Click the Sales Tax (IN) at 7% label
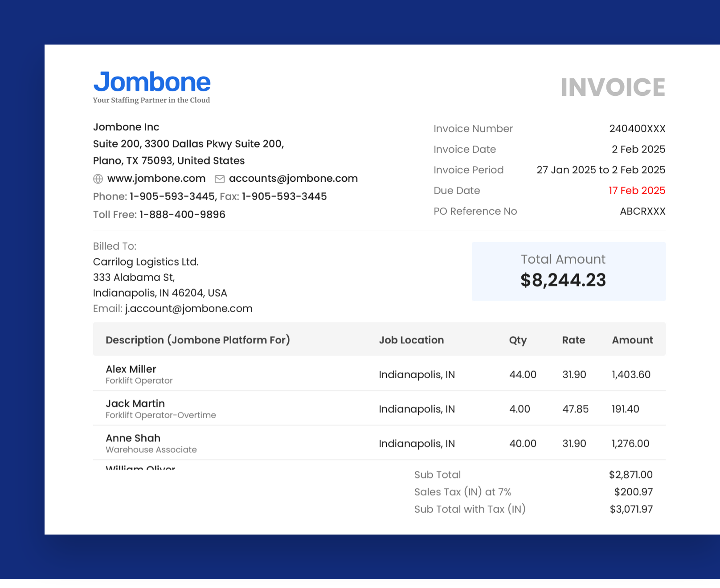The image size is (720, 588). point(462,492)
